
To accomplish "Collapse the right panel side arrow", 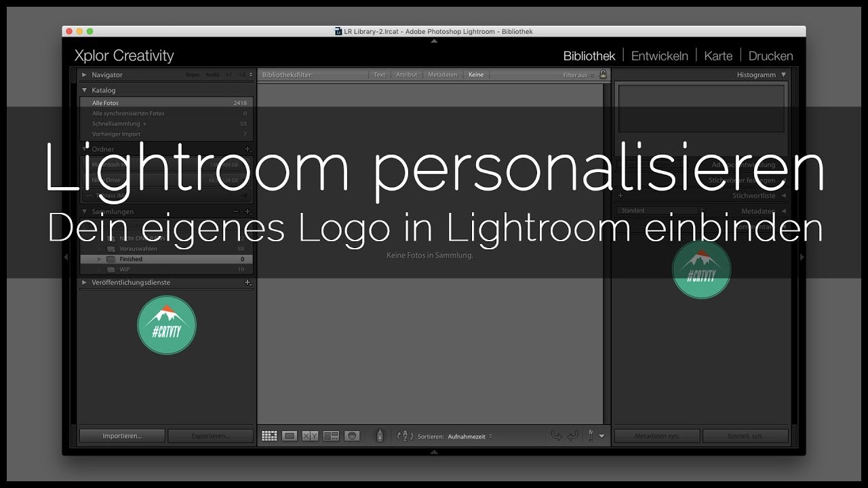I will [x=802, y=257].
